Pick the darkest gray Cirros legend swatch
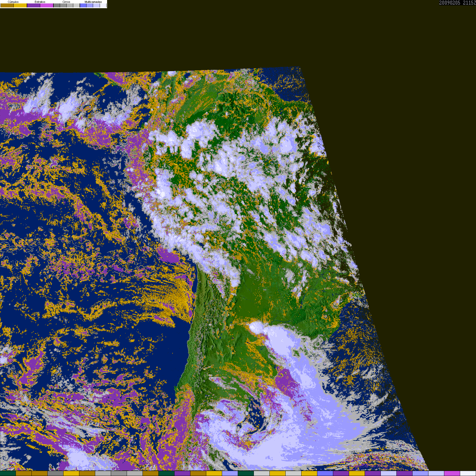The image size is (476, 476). pyautogui.click(x=57, y=5)
